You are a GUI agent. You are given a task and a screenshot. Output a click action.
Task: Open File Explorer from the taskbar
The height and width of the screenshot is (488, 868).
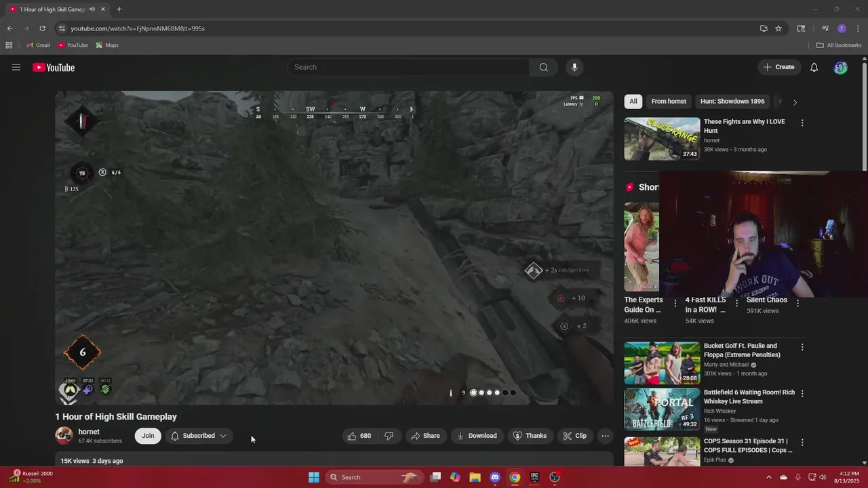475,477
